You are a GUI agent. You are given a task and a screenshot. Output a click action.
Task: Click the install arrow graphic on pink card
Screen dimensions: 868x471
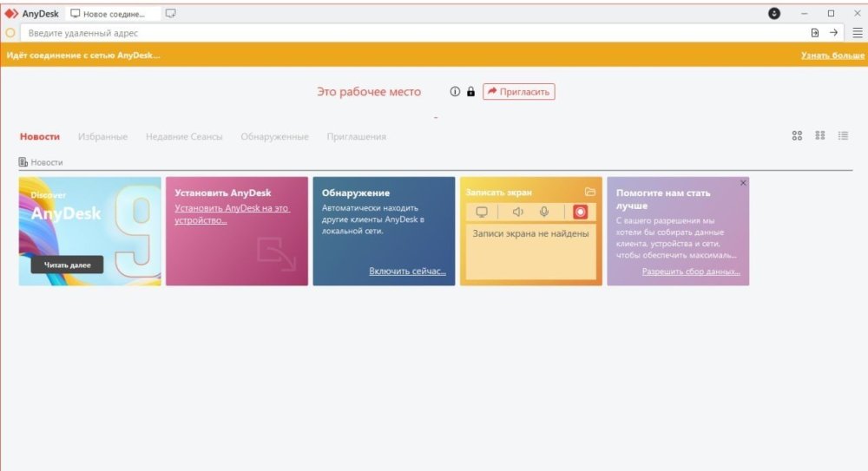click(x=277, y=254)
